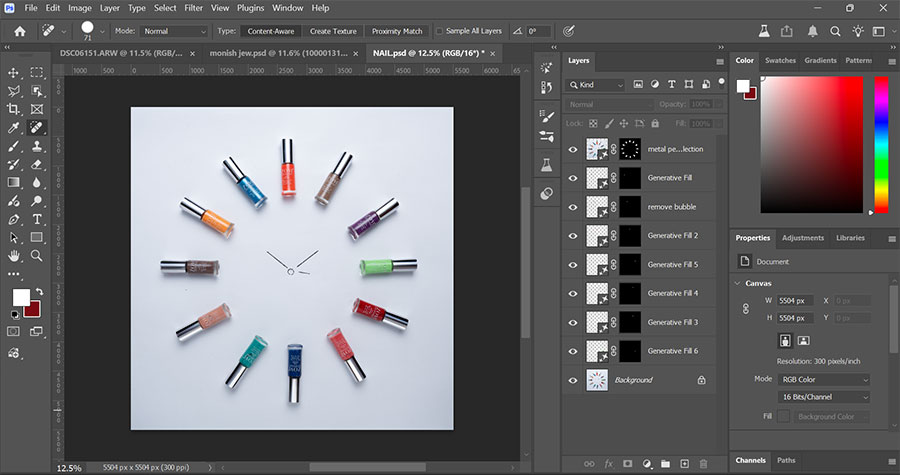The image size is (900, 475).
Task: Select the Move tool
Action: [13, 73]
